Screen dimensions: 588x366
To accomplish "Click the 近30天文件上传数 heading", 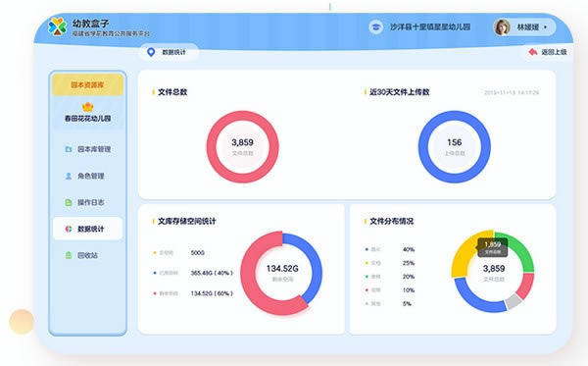I will (400, 92).
